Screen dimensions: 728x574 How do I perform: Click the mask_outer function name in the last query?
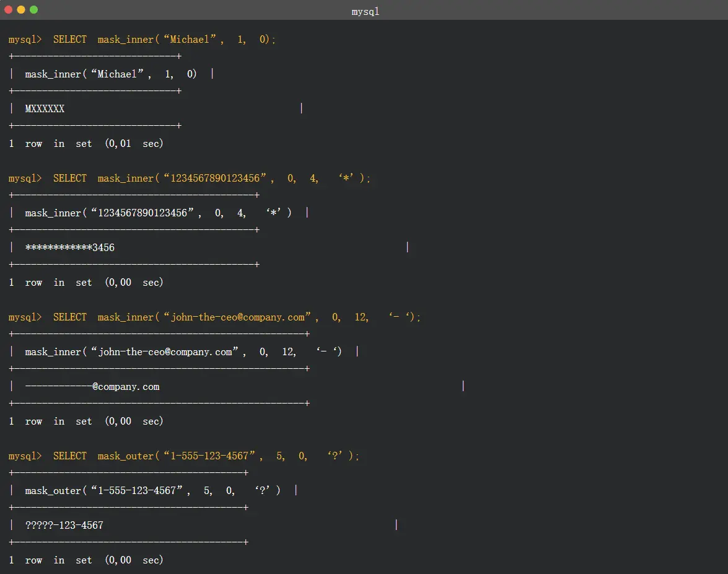pos(125,456)
